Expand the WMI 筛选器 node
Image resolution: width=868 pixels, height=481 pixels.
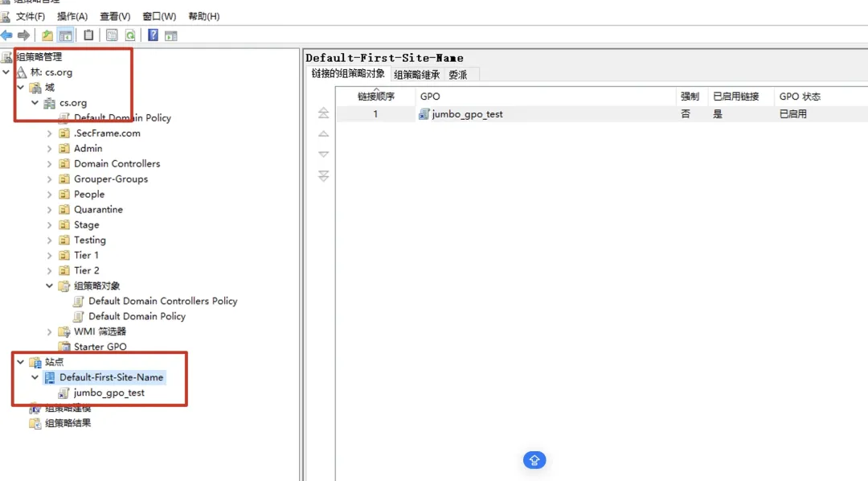[x=49, y=331]
